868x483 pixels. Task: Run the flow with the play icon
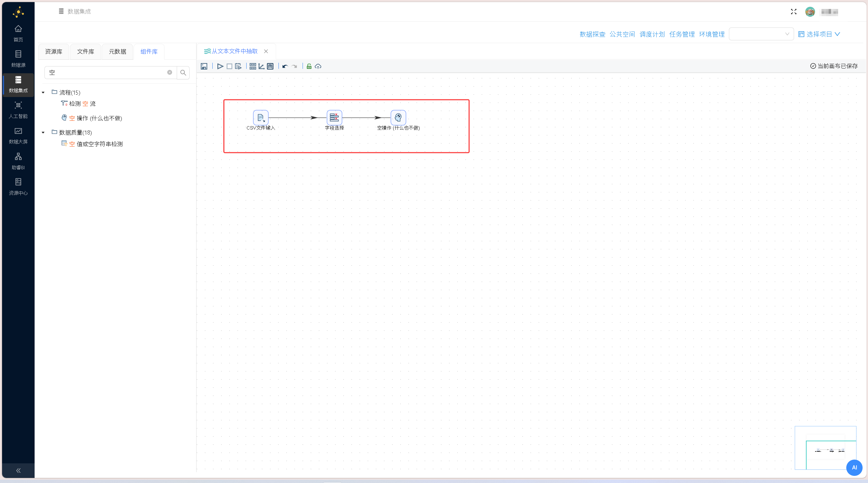220,66
